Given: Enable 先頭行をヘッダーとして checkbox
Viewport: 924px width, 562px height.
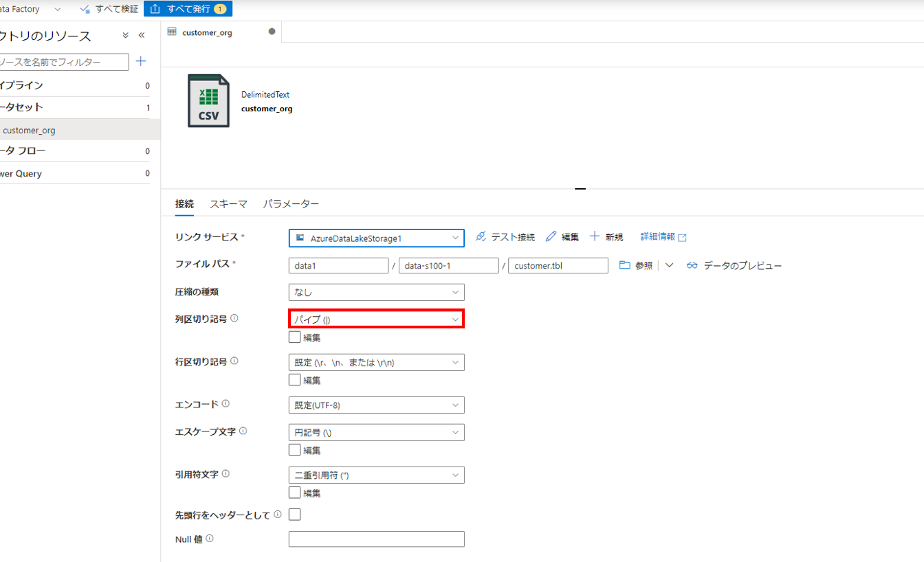Looking at the screenshot, I should pyautogui.click(x=294, y=515).
